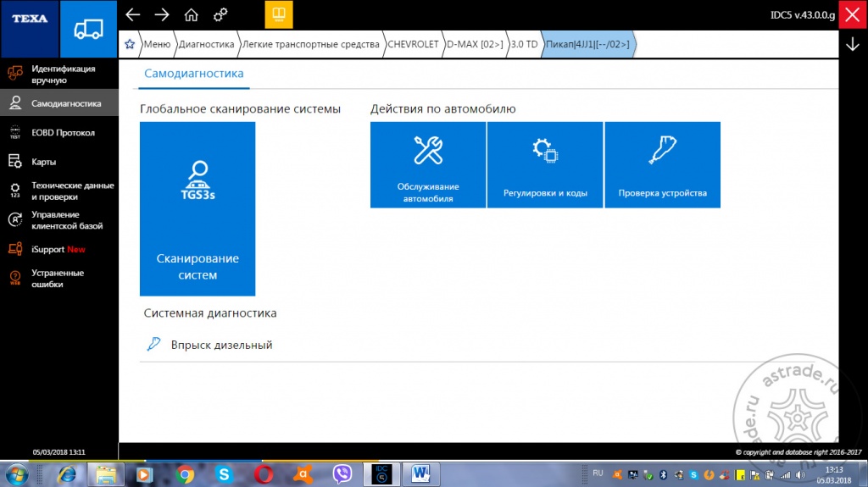Switch to Microsoft Word on taskbar

point(420,474)
